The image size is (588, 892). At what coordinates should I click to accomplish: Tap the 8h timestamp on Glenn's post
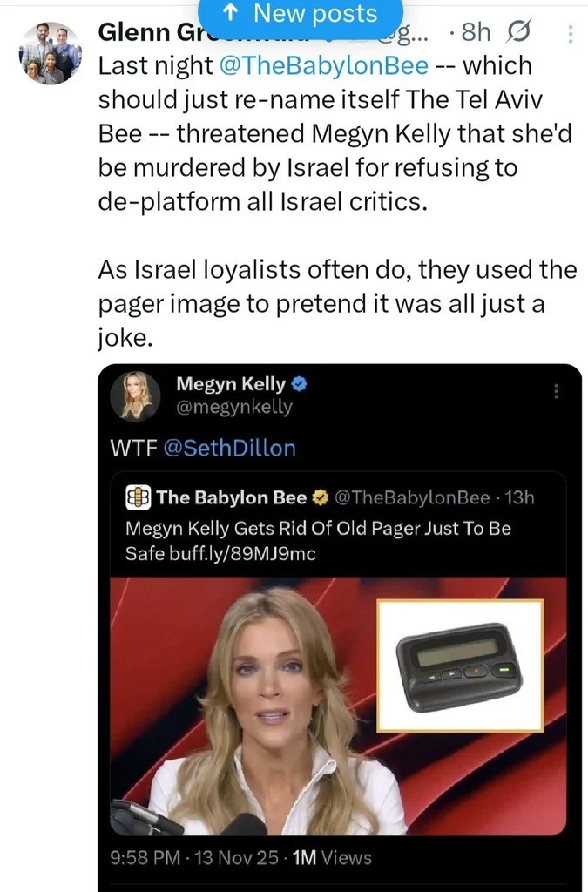pyautogui.click(x=475, y=33)
